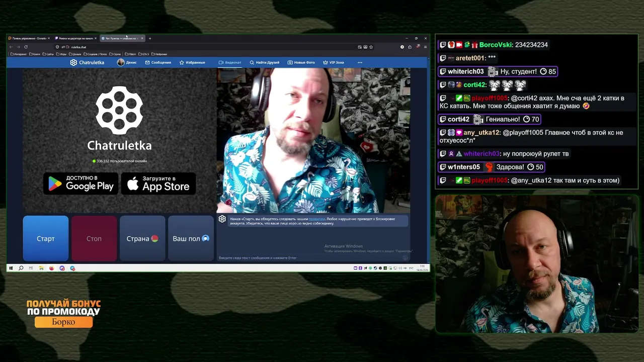Open File Explorer from the taskbar

[41, 268]
